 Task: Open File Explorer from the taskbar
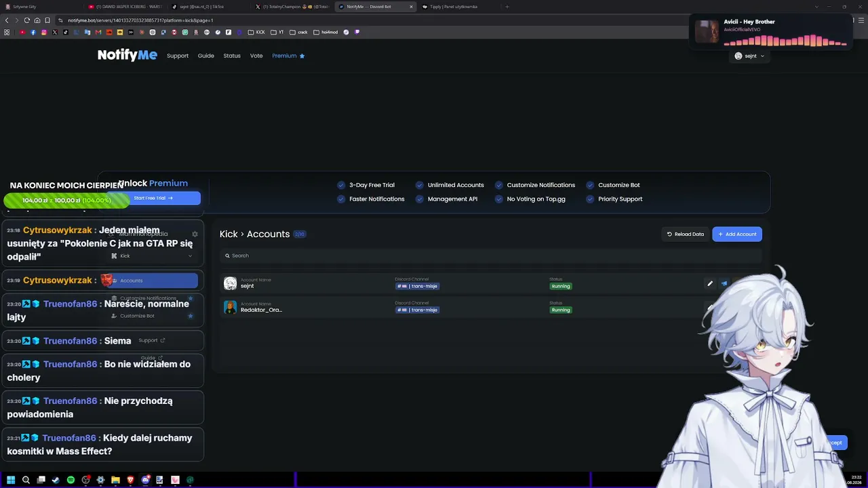(x=115, y=480)
